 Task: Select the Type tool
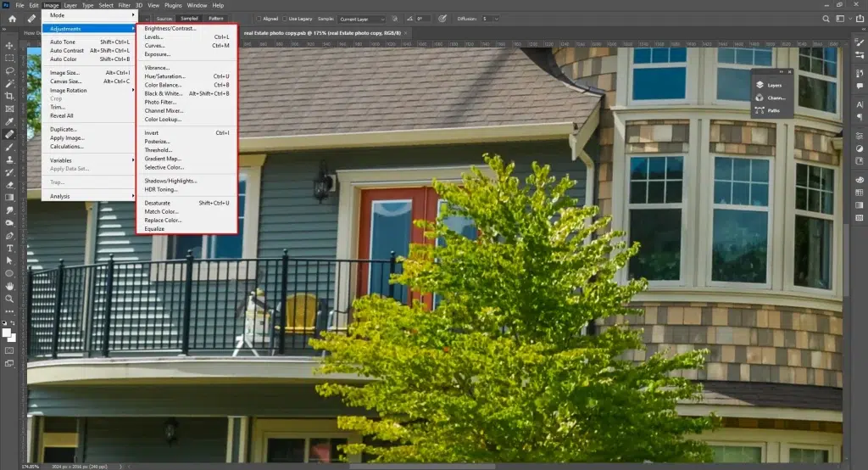pyautogui.click(x=9, y=248)
